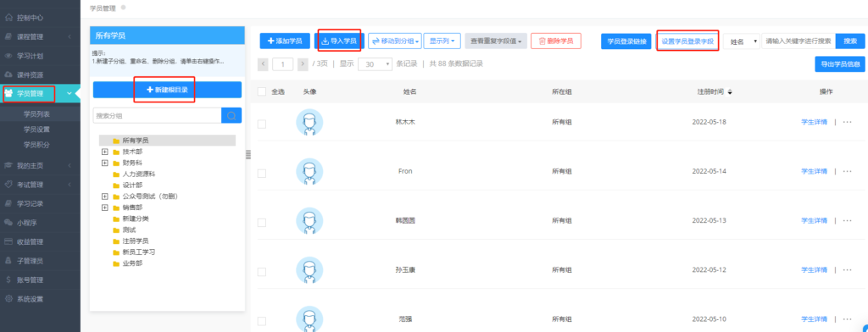Expand 公众号测试（勿删） tree node
Image resolution: width=868 pixels, height=332 pixels.
coord(104,196)
